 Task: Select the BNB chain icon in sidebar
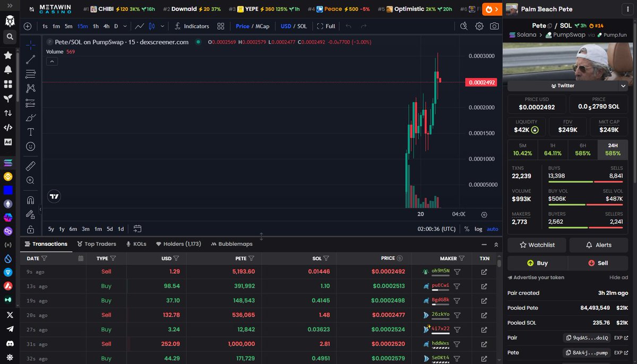coord(8,177)
